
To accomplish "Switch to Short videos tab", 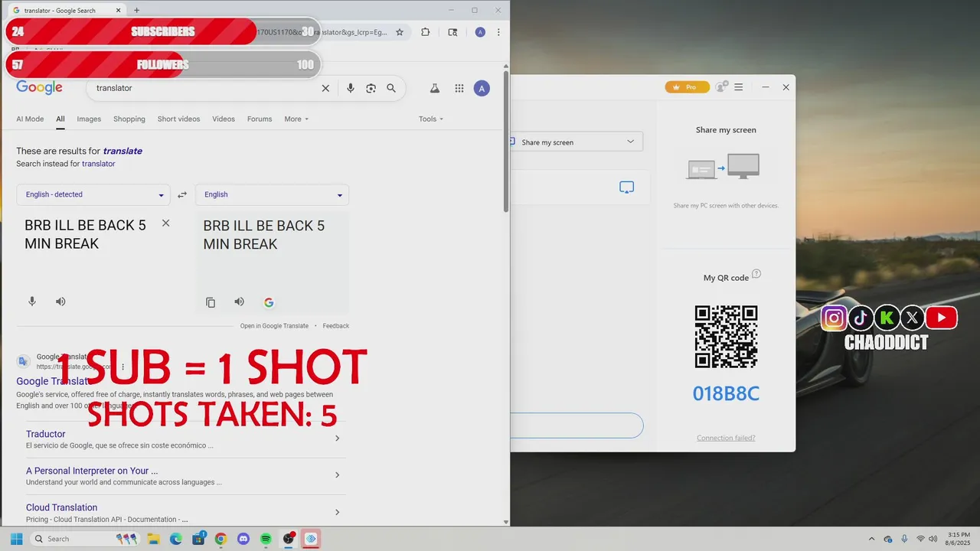I will (x=178, y=119).
